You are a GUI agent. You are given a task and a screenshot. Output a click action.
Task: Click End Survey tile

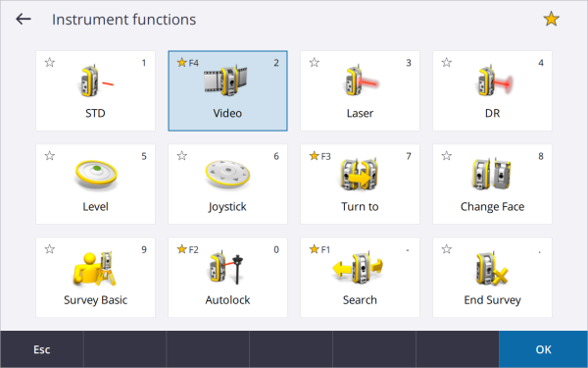[492, 278]
